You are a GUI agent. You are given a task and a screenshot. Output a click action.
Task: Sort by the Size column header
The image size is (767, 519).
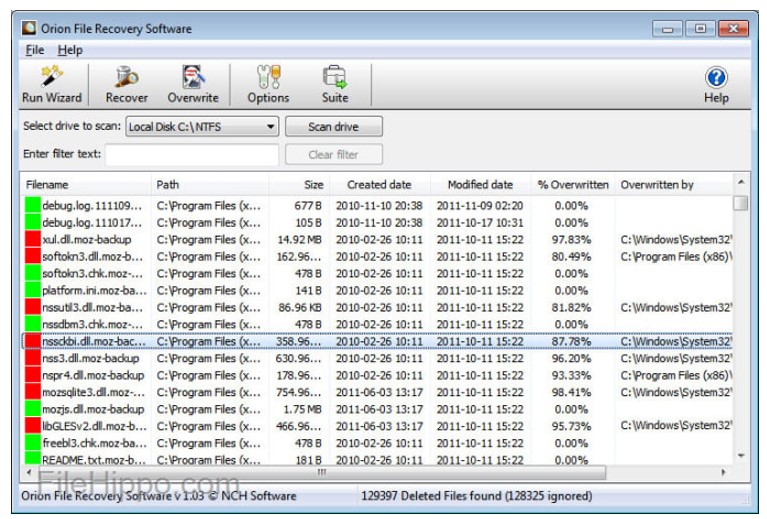point(299,184)
